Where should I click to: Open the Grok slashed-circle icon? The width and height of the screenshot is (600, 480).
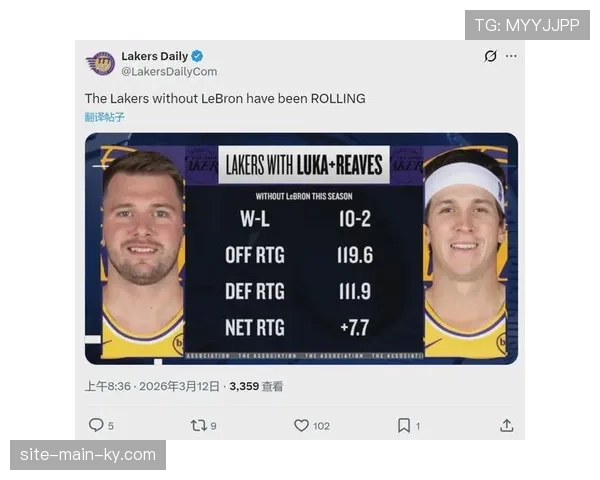pyautogui.click(x=490, y=56)
